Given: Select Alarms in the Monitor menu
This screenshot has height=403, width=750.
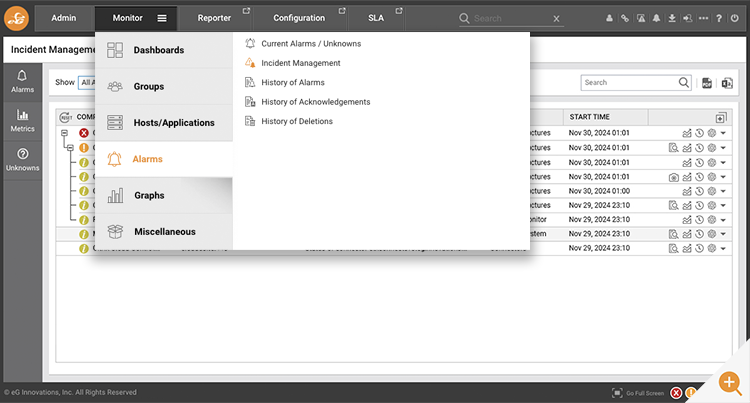Looking at the screenshot, I should coord(164,159).
